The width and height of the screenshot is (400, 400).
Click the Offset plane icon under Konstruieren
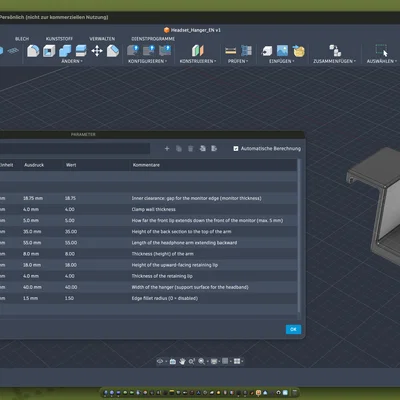197,51
